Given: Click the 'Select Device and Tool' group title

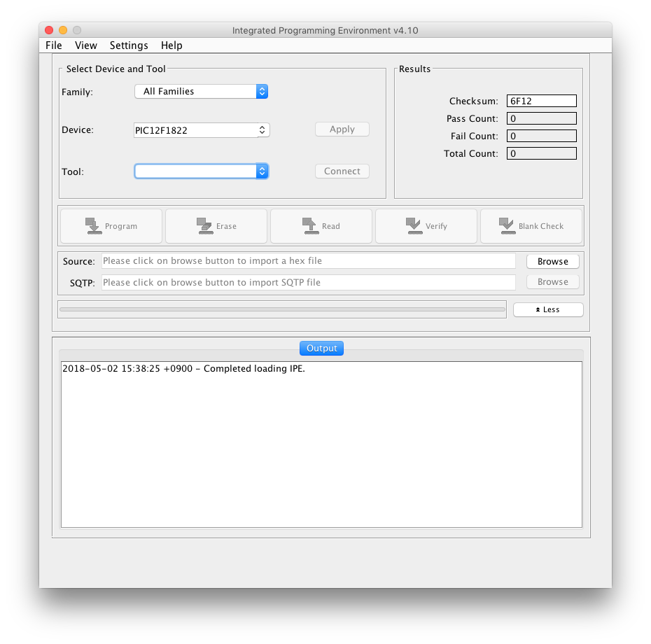Looking at the screenshot, I should click(115, 69).
